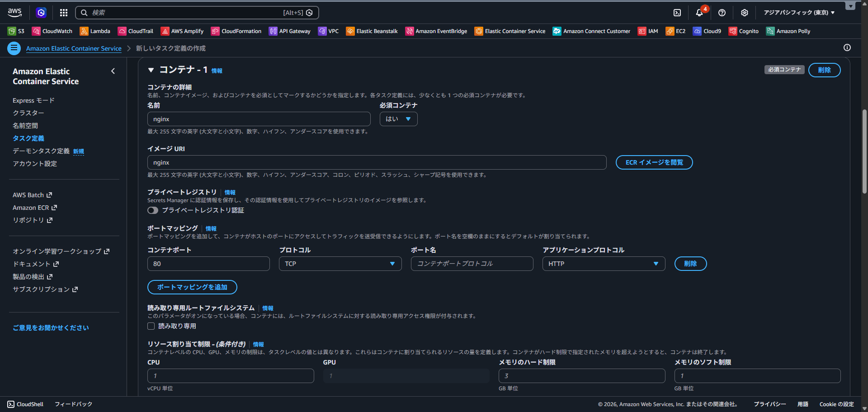Toggle the side navigation hamburger button
The image size is (868, 412).
point(14,48)
